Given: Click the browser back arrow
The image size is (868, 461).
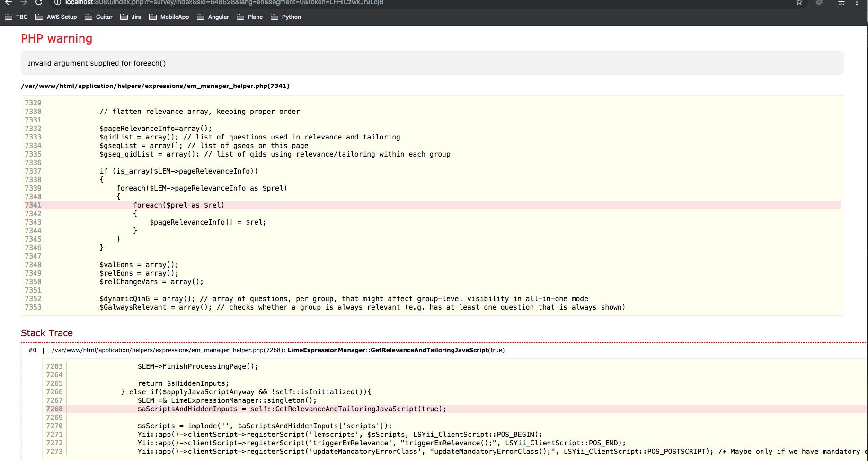Looking at the screenshot, I should (x=9, y=2).
